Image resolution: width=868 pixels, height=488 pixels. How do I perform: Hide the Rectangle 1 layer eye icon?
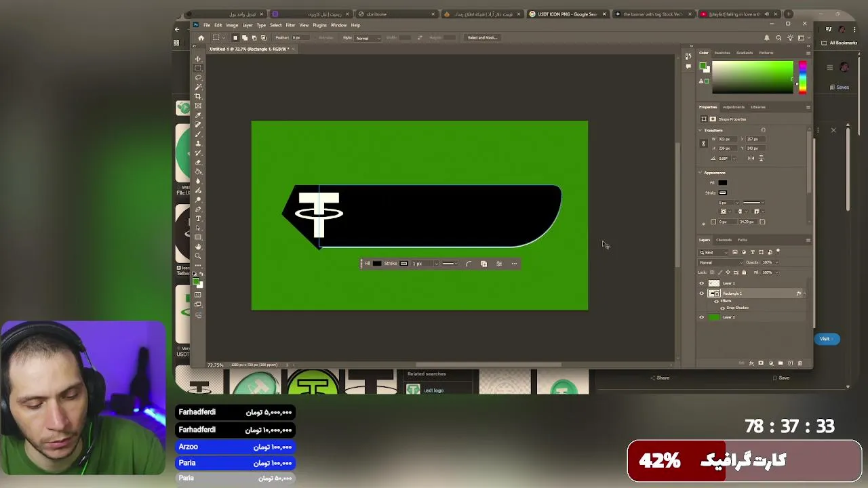pos(702,293)
